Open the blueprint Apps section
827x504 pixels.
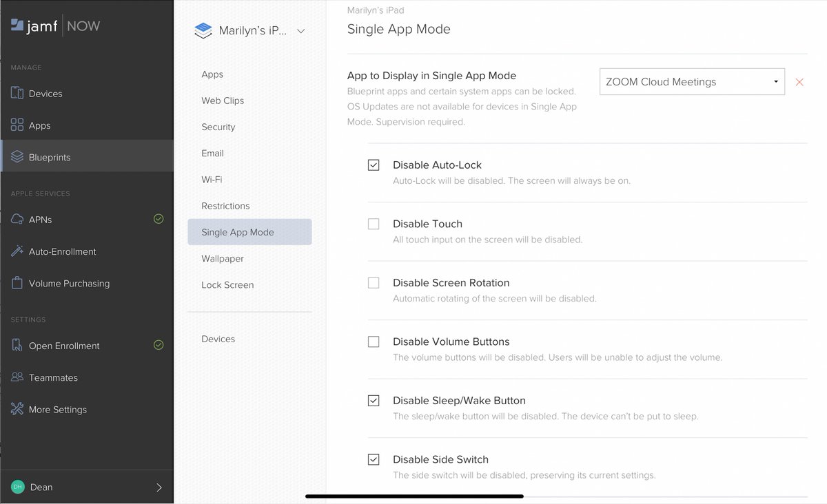point(212,74)
